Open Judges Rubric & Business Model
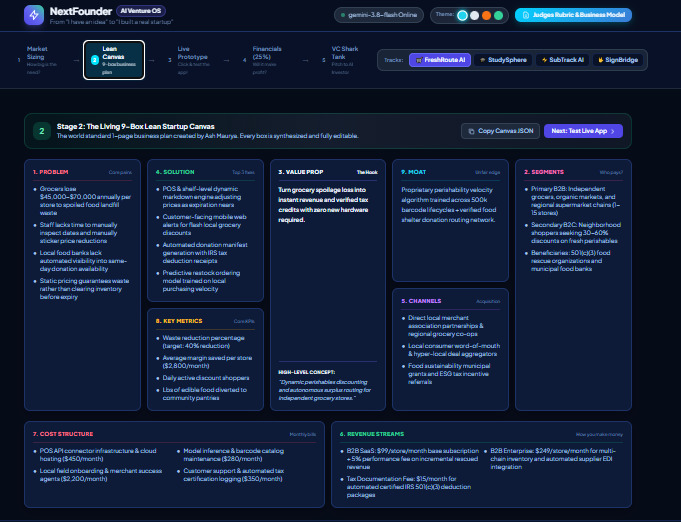The image size is (681, 522). (x=573, y=15)
